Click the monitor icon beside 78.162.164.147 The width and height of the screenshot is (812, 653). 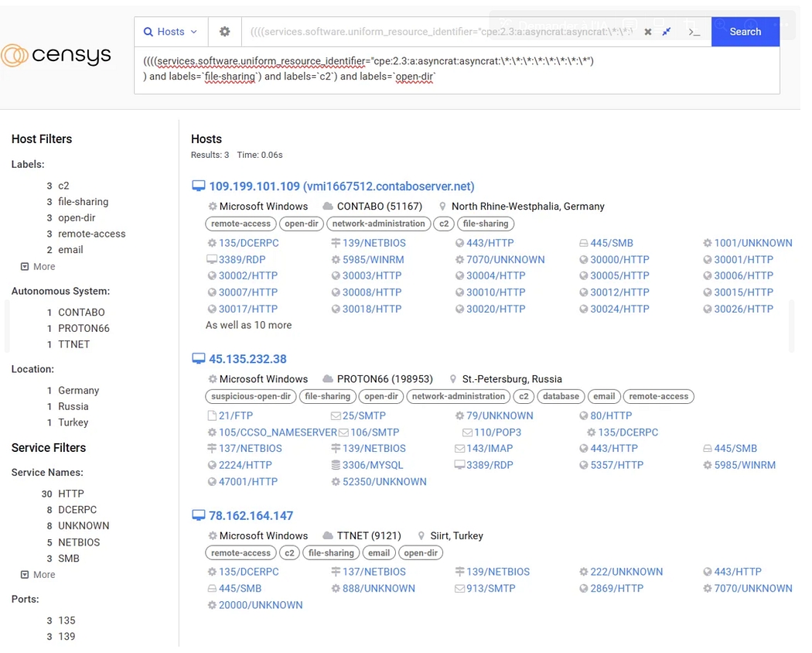(199, 516)
